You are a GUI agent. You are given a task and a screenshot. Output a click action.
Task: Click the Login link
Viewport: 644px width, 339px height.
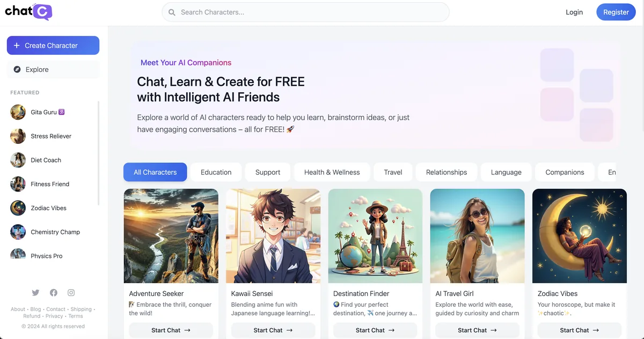(x=574, y=12)
